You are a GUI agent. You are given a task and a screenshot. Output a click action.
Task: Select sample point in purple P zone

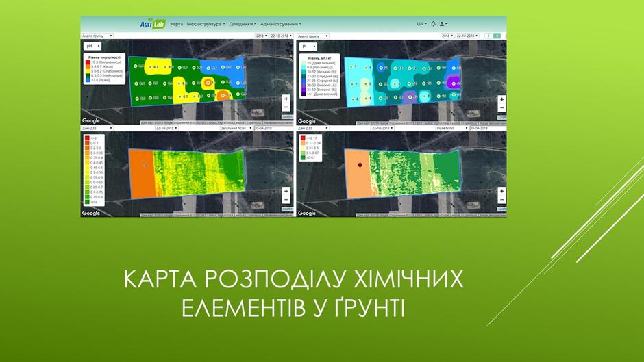point(455,83)
